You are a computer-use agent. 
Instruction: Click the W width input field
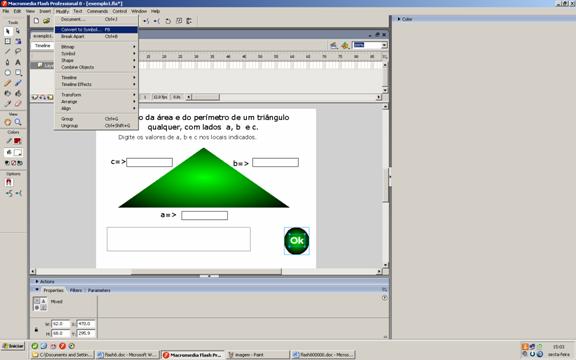point(60,324)
